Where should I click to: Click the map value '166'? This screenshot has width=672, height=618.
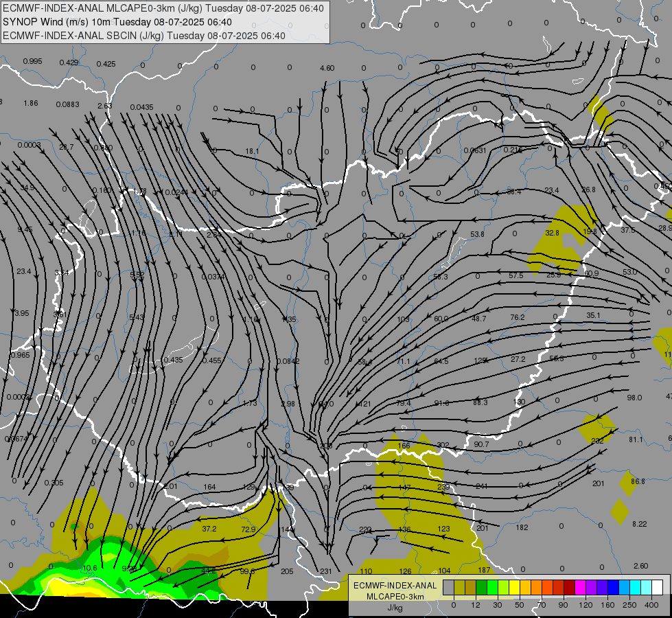(x=404, y=446)
